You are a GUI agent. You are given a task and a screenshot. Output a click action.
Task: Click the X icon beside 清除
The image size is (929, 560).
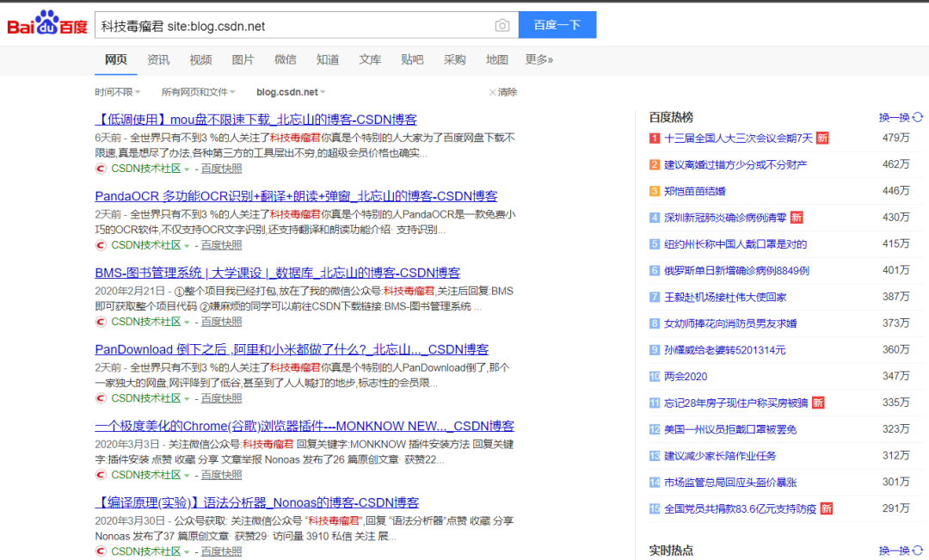click(492, 92)
